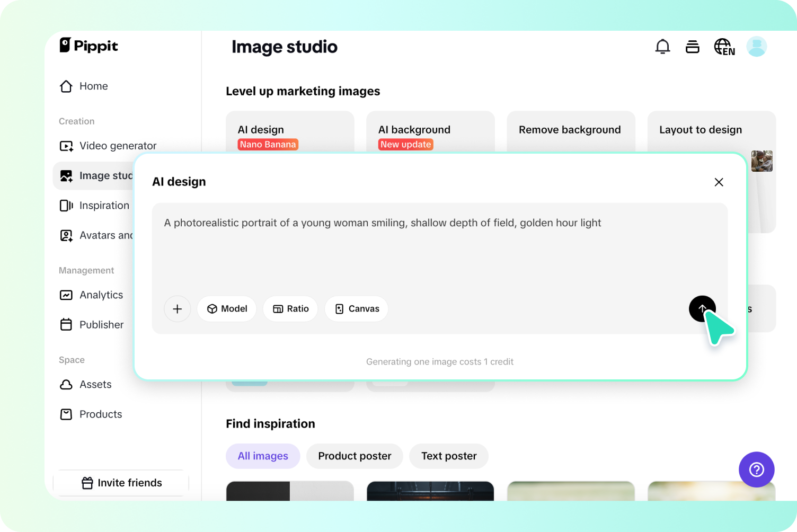Viewport: 797px width, 532px height.
Task: Open the Remove background card
Action: tap(570, 130)
